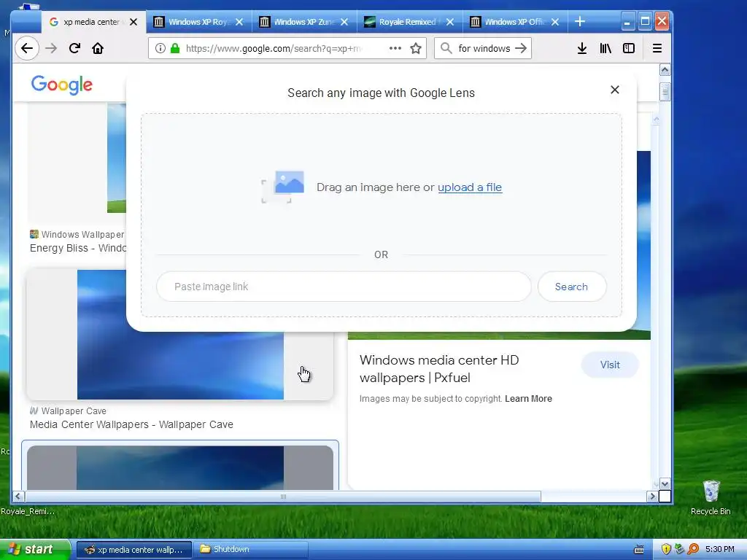Click the forward navigation arrow
The width and height of the screenshot is (747, 560).
coord(51,48)
